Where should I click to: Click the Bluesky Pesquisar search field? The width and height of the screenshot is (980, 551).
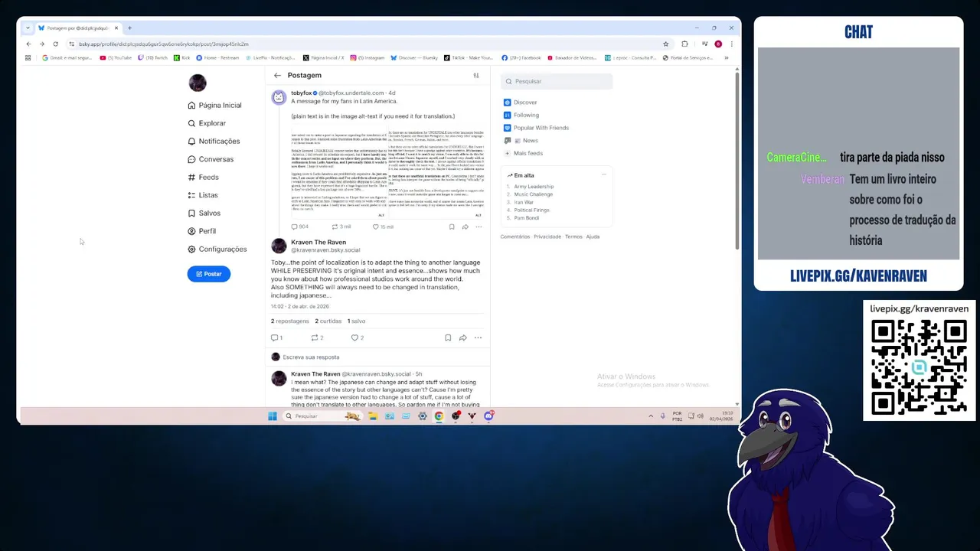(557, 81)
